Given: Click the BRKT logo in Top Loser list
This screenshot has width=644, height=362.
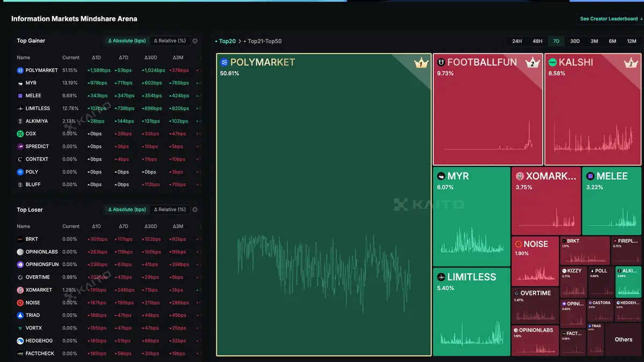Looking at the screenshot, I should click(x=20, y=240).
